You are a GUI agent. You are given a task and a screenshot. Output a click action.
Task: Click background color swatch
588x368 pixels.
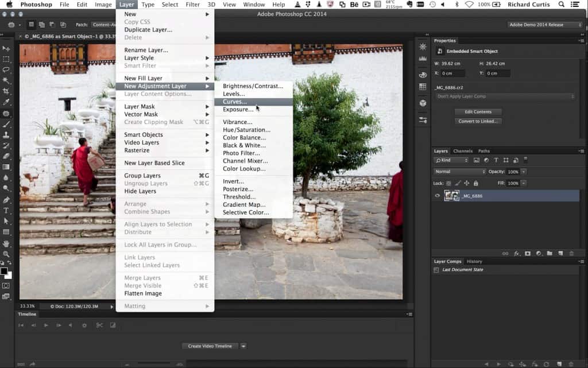[x=9, y=276]
